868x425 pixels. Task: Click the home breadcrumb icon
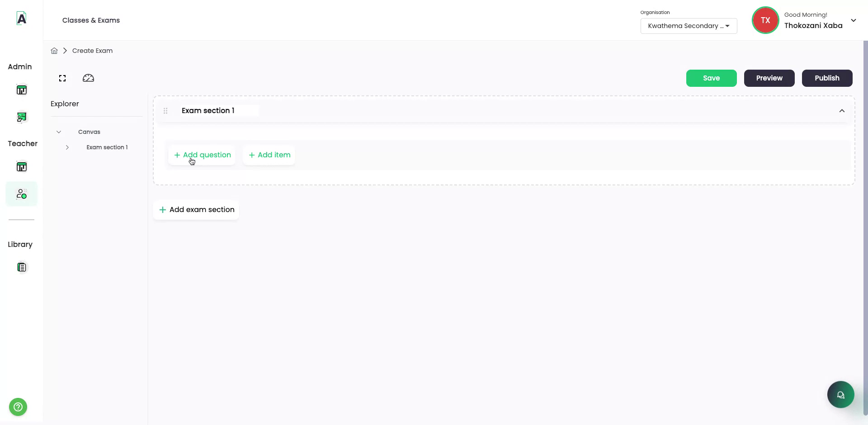(54, 50)
